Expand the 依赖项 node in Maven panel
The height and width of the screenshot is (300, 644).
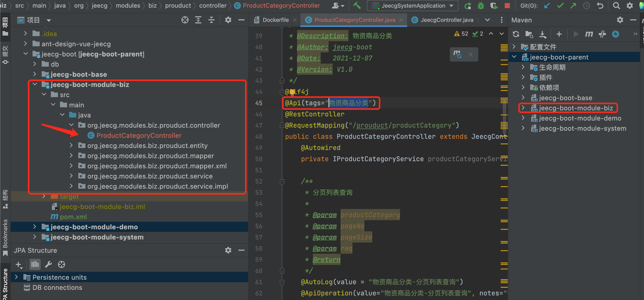[523, 87]
